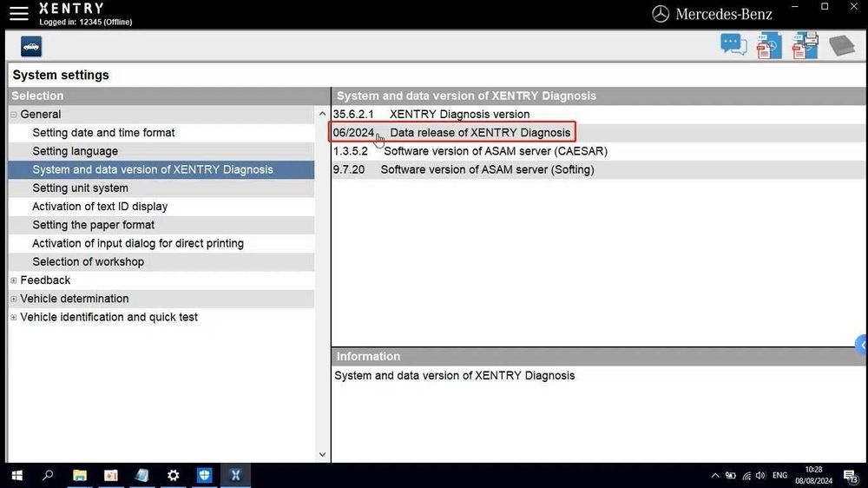Click the Vehicle determination label
This screenshot has height=488, width=868.
[x=75, y=299]
